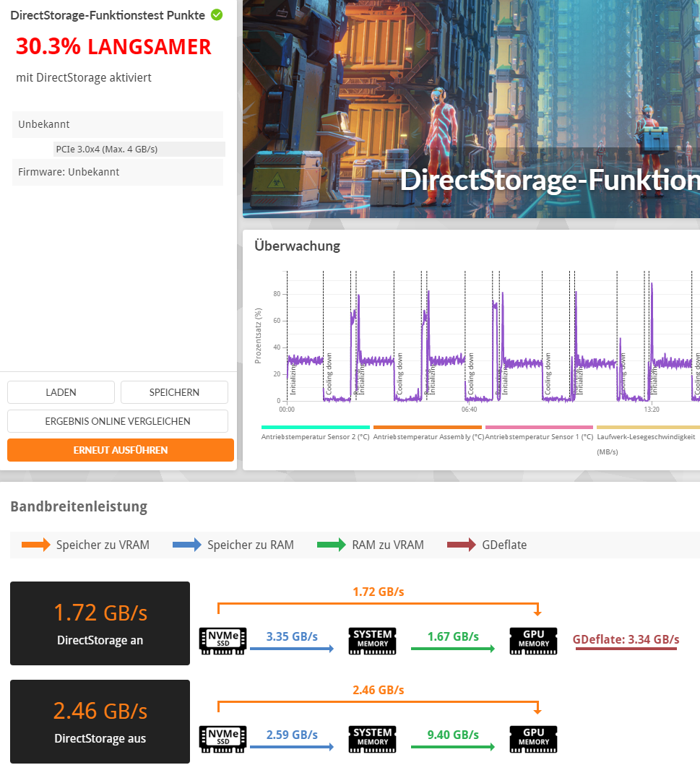Viewport: 700px width, 778px height.
Task: Click the green validation checkmark icon
Action: [x=217, y=15]
